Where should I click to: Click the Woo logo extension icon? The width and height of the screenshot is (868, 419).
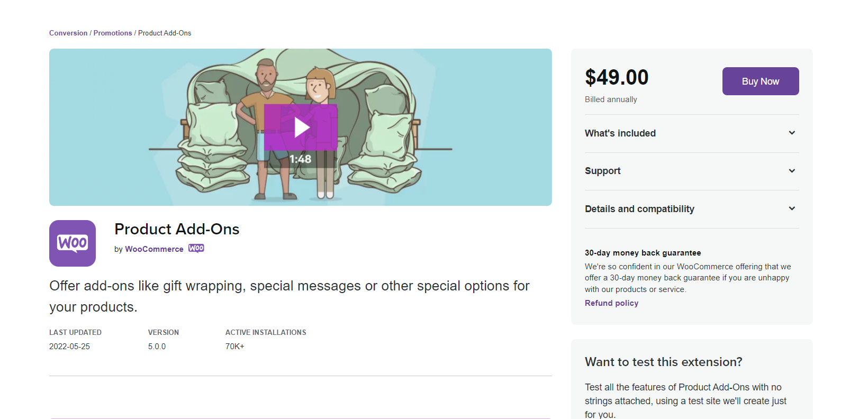(73, 243)
